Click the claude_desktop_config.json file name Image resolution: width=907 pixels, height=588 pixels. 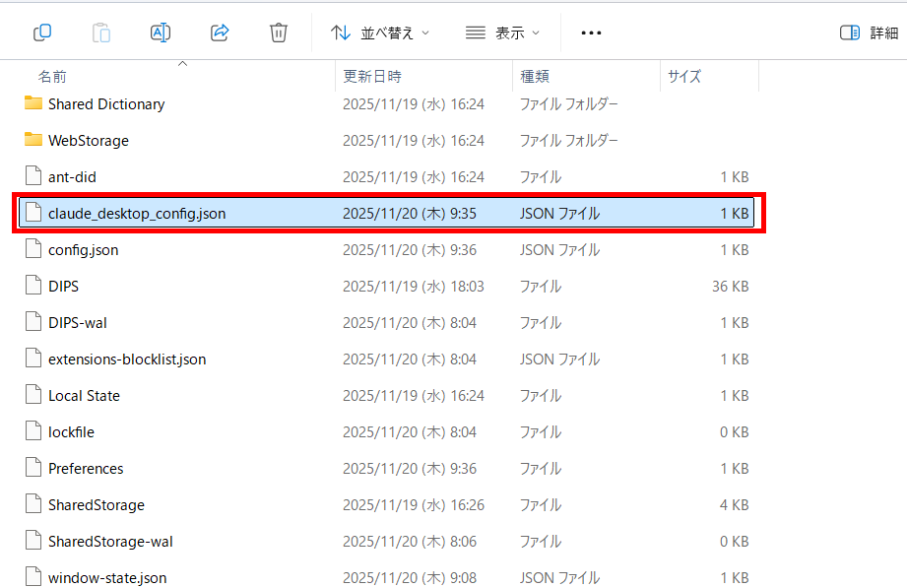pos(137,214)
